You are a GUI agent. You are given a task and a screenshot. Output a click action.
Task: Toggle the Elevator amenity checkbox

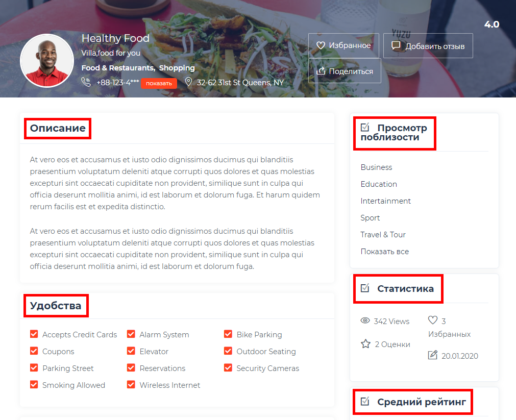pos(131,351)
